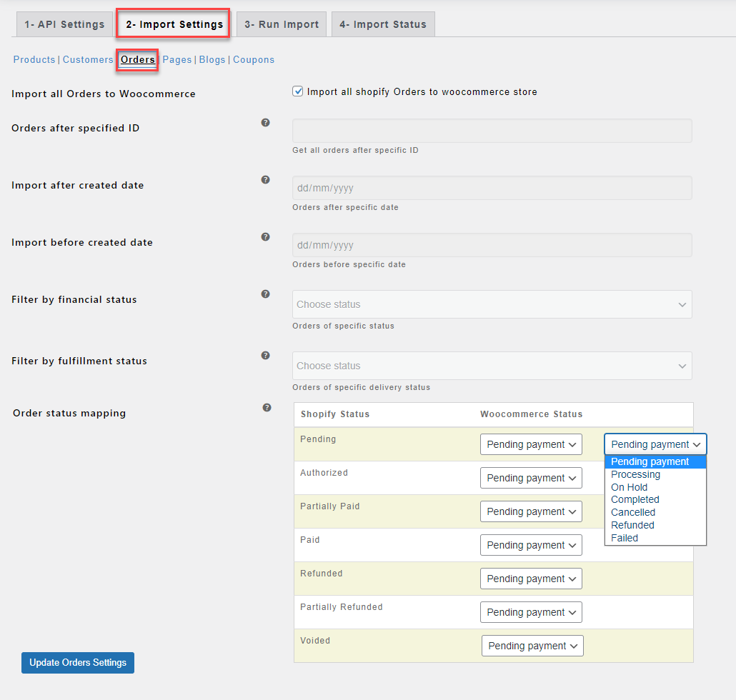Focus the Import after created date field

[x=492, y=188]
